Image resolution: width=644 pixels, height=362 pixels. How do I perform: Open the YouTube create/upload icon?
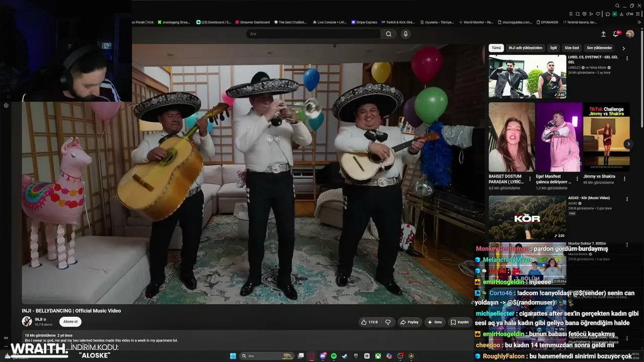tap(603, 34)
